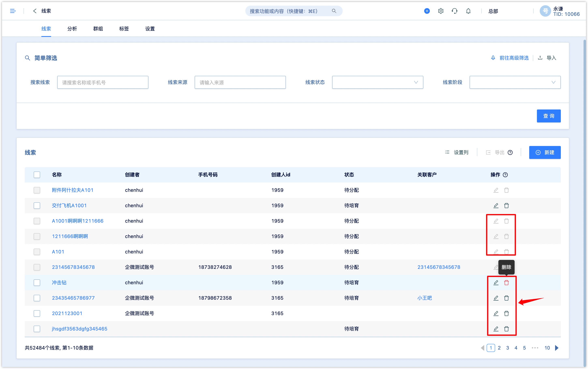Click the pagination ellipsis jump

click(535, 348)
